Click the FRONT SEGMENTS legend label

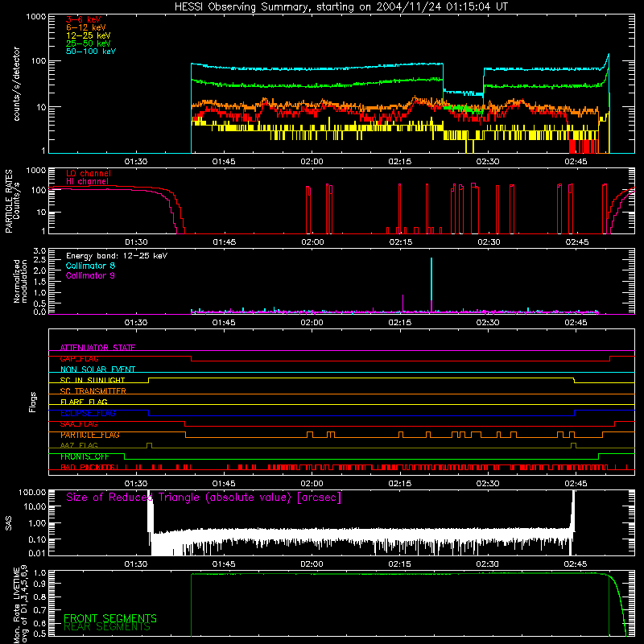coord(110,618)
